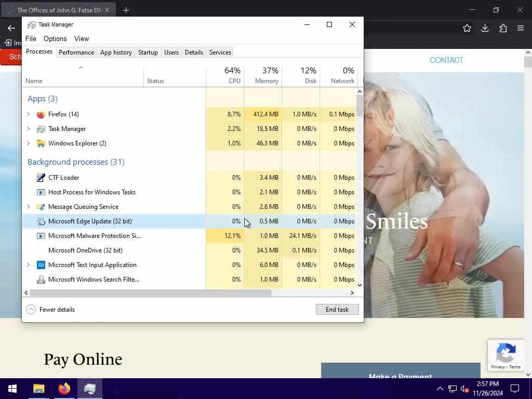Sort processes by CPU column header
Image resolution: width=532 pixels, height=399 pixels.
[225, 75]
